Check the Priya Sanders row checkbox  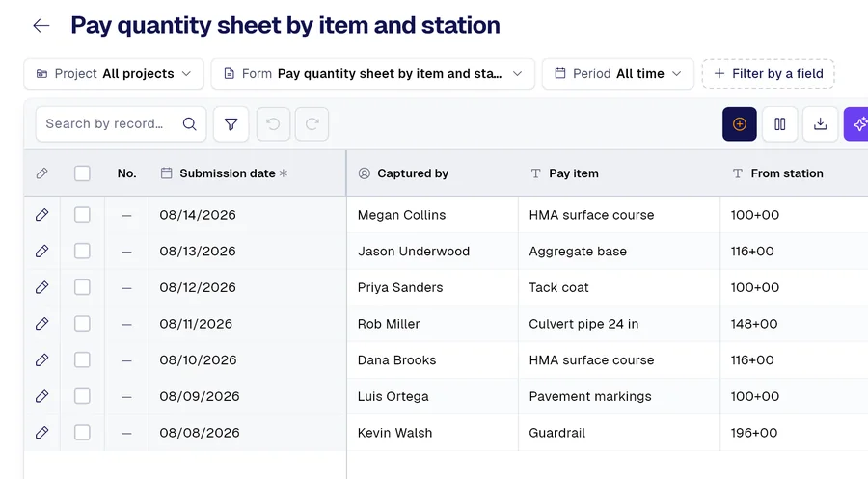coord(82,287)
